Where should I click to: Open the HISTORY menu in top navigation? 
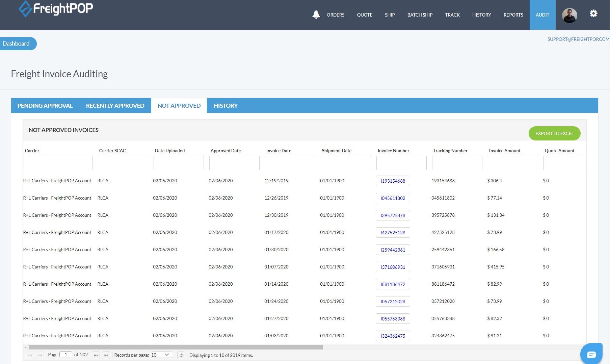tap(481, 15)
